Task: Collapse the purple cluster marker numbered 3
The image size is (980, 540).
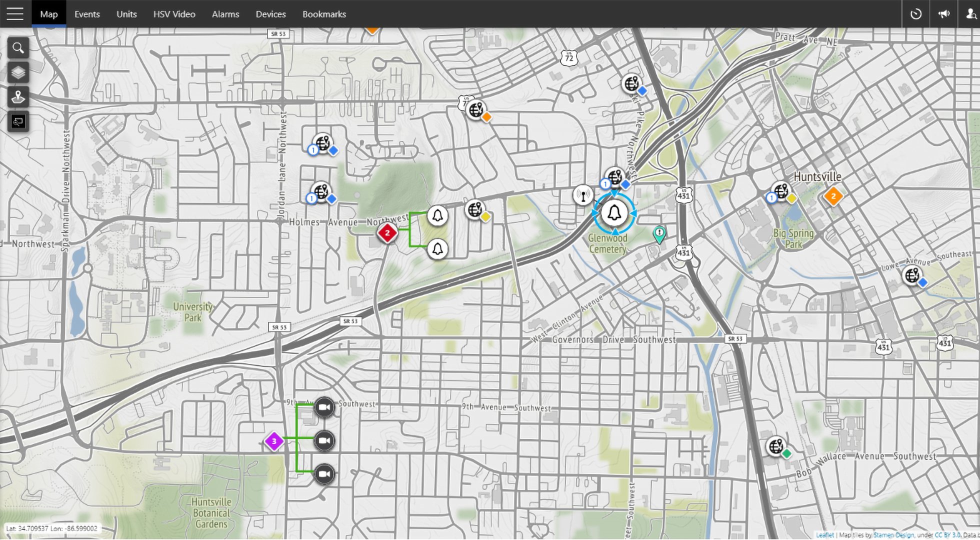Action: click(x=274, y=441)
